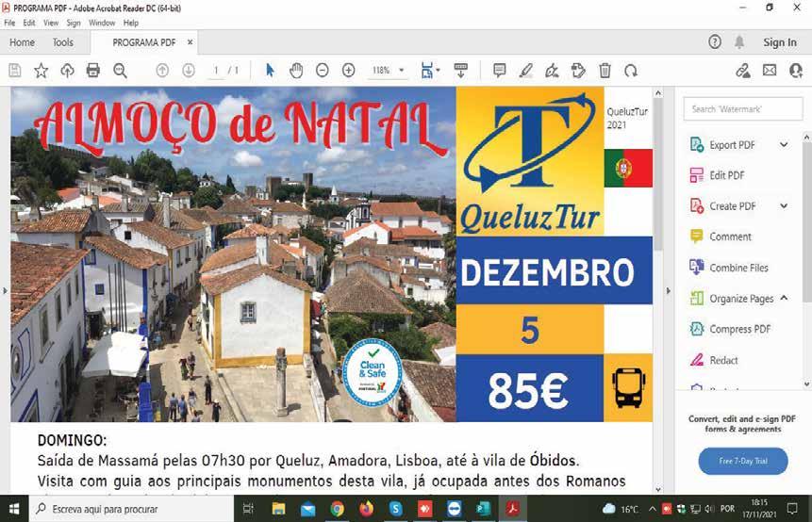Screen dimensions: 812x522
Task: Activate the selection arrow tool
Action: 270,70
